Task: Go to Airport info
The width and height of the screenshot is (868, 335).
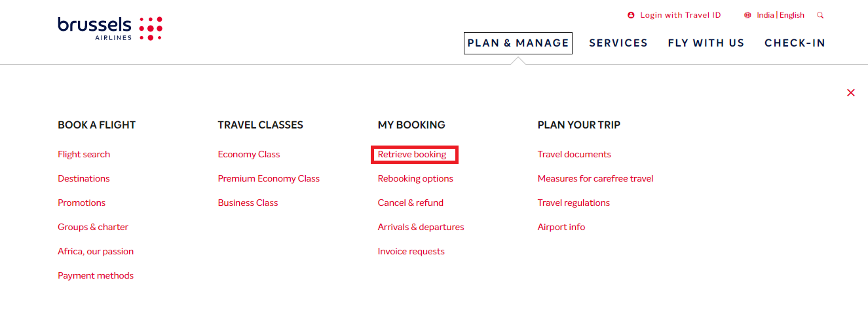Action: [561, 227]
